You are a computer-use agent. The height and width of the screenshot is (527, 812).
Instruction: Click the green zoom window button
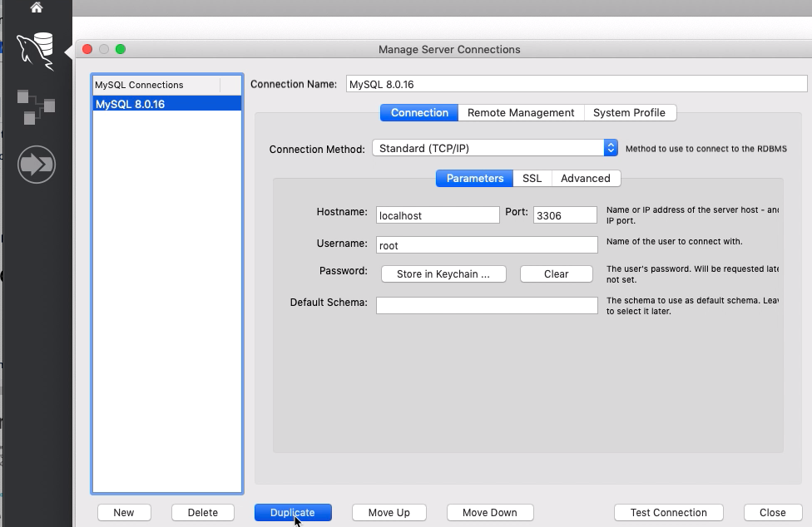(x=121, y=49)
